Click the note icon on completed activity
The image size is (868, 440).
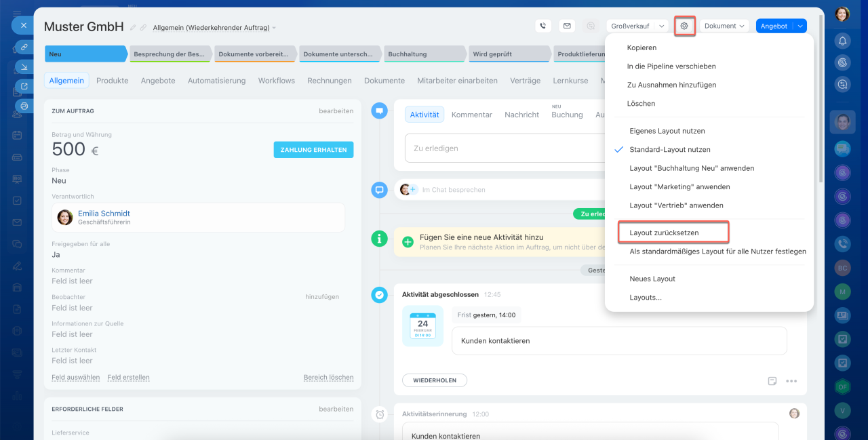(772, 381)
